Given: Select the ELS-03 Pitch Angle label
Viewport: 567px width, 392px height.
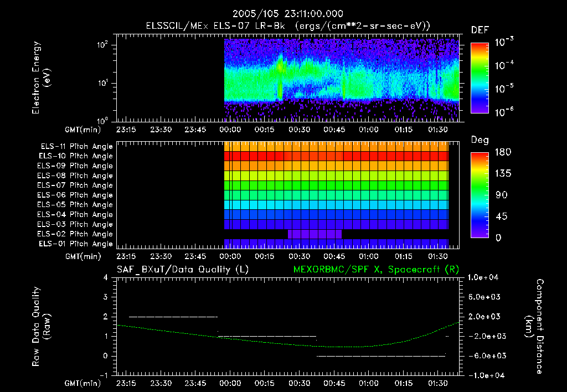Looking at the screenshot, I should coord(75,224).
